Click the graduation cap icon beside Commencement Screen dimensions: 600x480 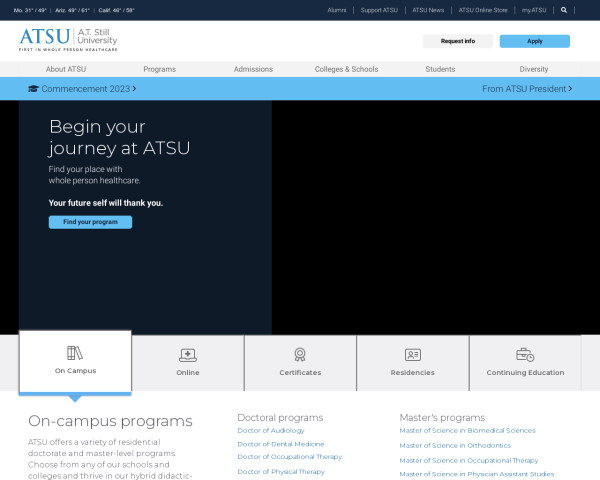[x=33, y=89]
